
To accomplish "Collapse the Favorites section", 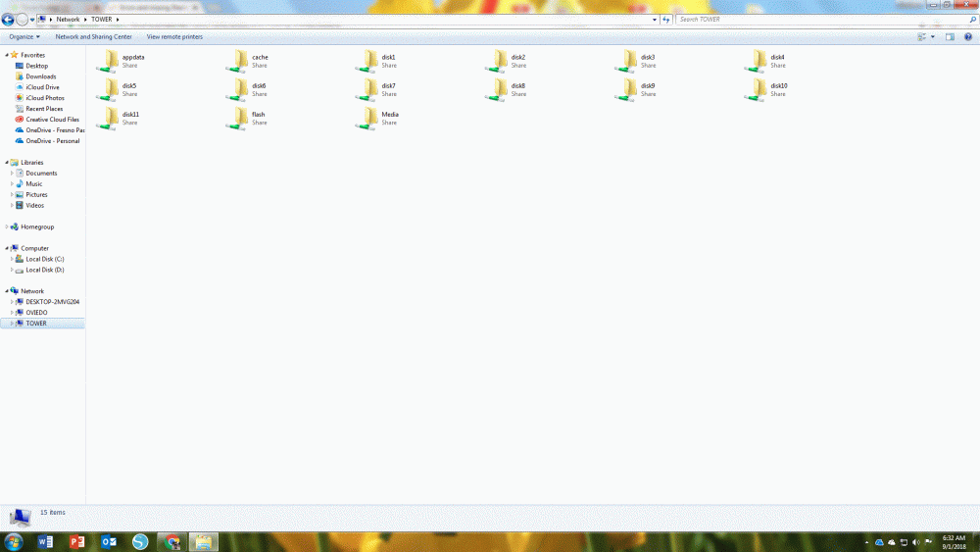I will [7, 55].
